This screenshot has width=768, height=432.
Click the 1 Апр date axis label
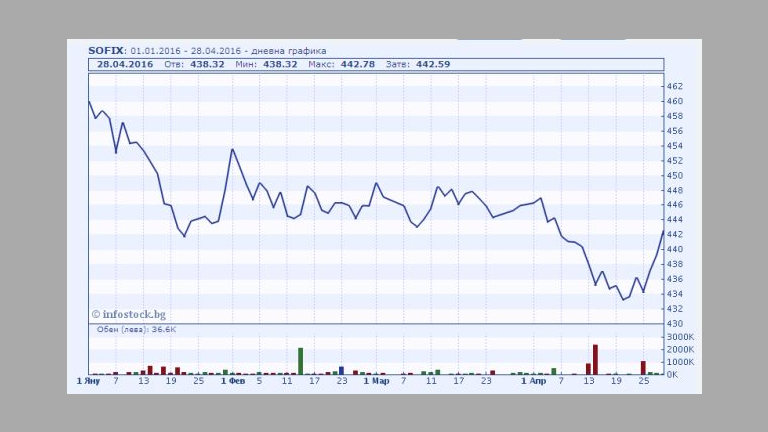[x=533, y=381]
